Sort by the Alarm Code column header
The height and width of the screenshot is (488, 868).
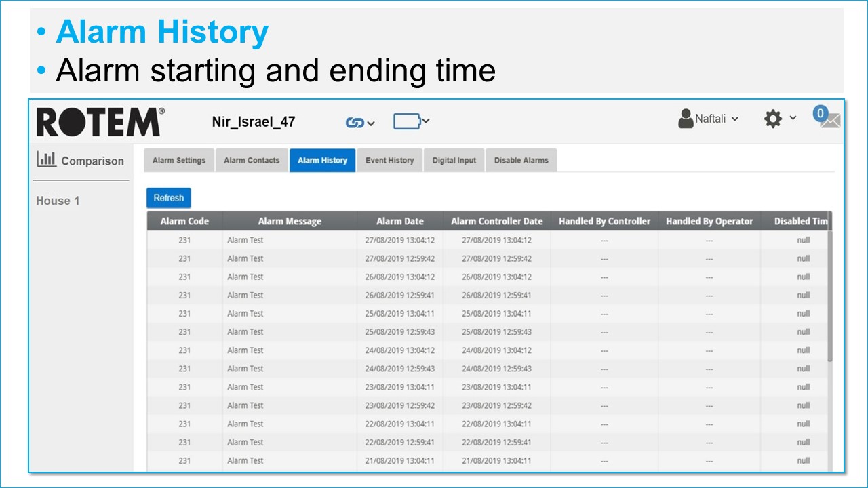(184, 221)
